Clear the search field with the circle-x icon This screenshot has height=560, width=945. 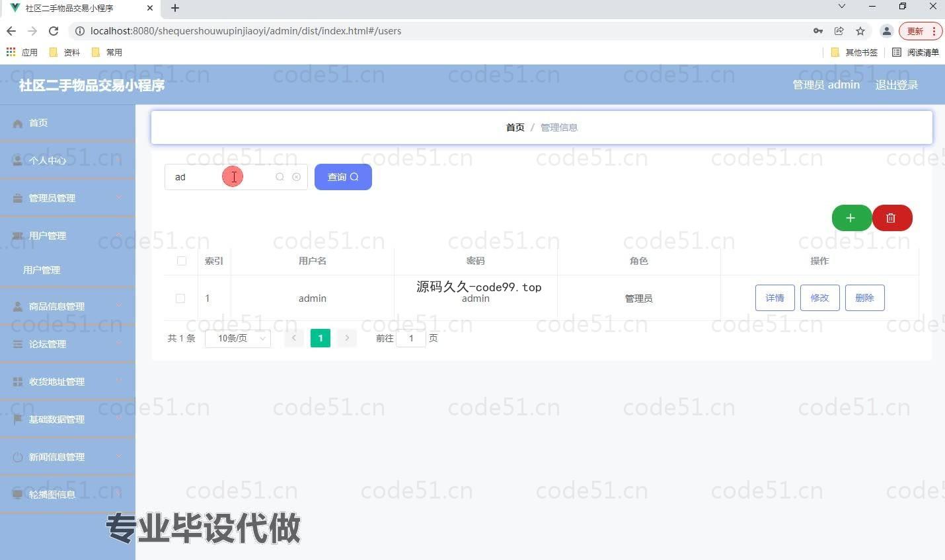(x=296, y=177)
